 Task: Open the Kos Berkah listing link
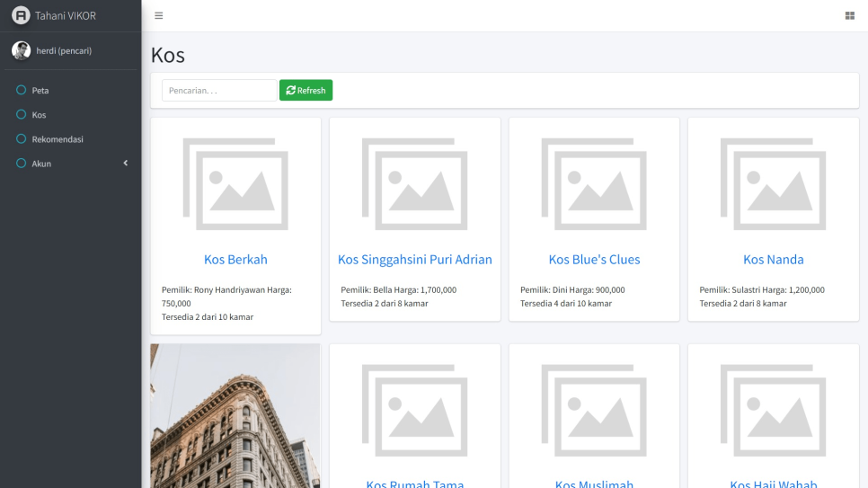click(235, 260)
